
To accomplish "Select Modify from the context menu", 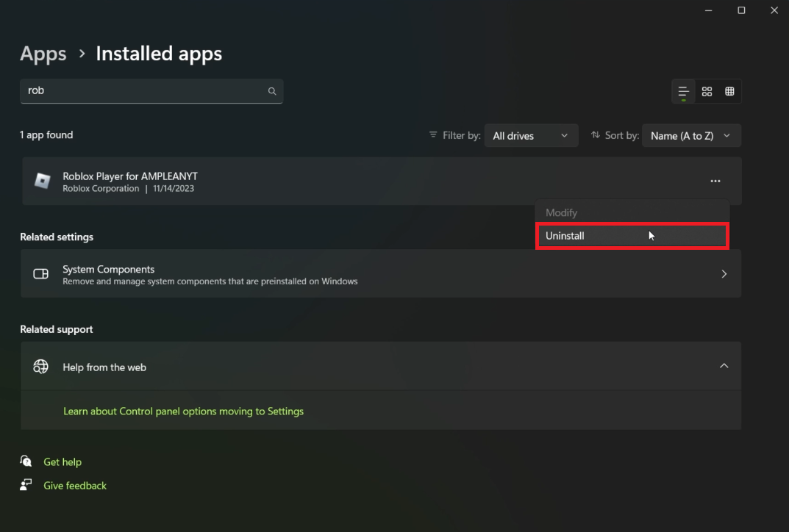I will (561, 212).
